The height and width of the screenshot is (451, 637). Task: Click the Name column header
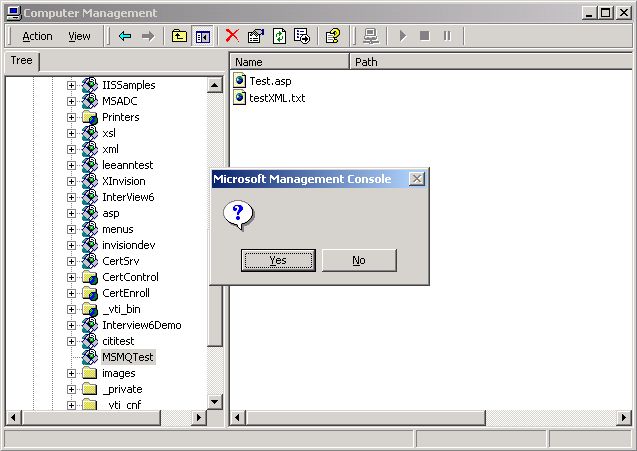pyautogui.click(x=290, y=62)
